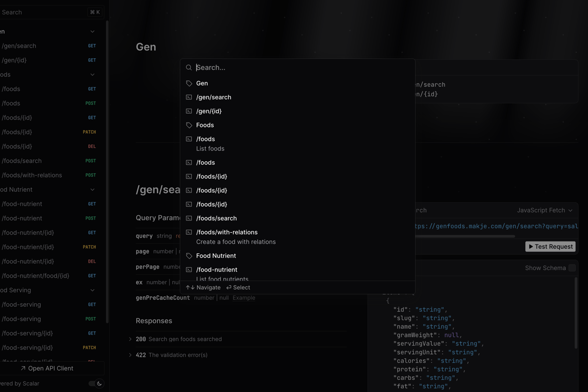Image resolution: width=588 pixels, height=392 pixels.
Task: Open API Client from the sidebar
Action: tap(47, 368)
